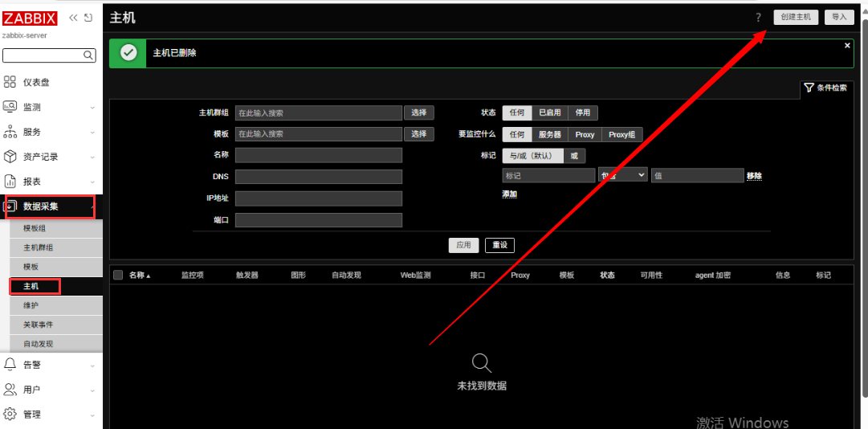This screenshot has height=429, width=868.
Task: Tick the select-all hosts checkbox
Action: (x=118, y=275)
